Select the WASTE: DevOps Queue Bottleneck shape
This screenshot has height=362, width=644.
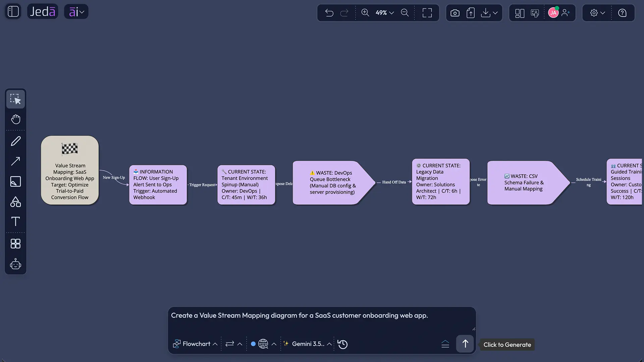[334, 183]
